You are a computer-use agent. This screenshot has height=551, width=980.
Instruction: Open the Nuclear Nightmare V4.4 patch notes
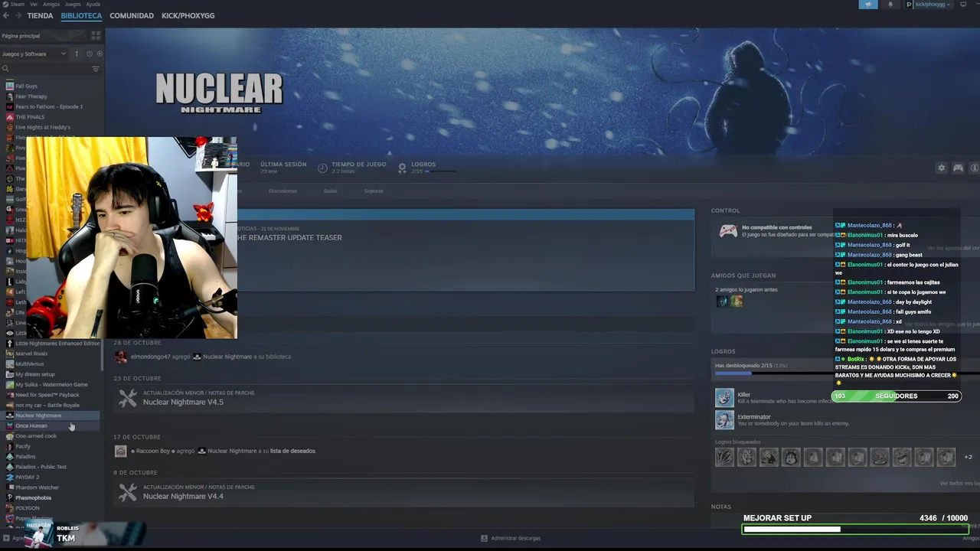pyautogui.click(x=183, y=496)
